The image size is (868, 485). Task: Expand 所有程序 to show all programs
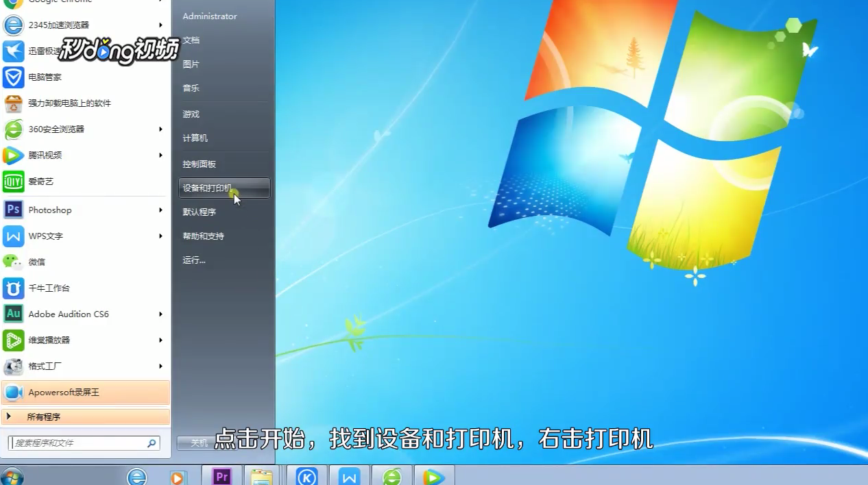pos(85,416)
